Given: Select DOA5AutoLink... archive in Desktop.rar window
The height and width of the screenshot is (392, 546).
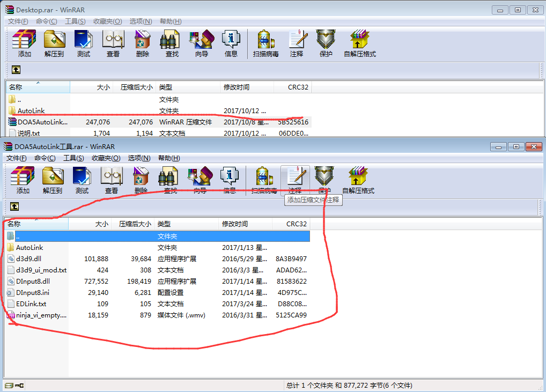Looking at the screenshot, I should (38, 122).
